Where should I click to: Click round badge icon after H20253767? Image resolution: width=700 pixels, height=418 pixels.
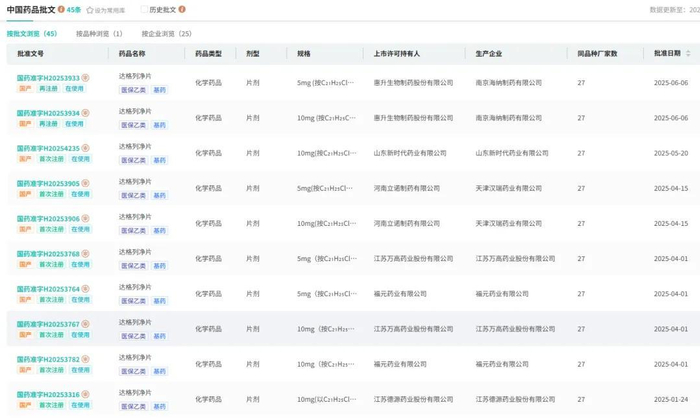[85, 324]
